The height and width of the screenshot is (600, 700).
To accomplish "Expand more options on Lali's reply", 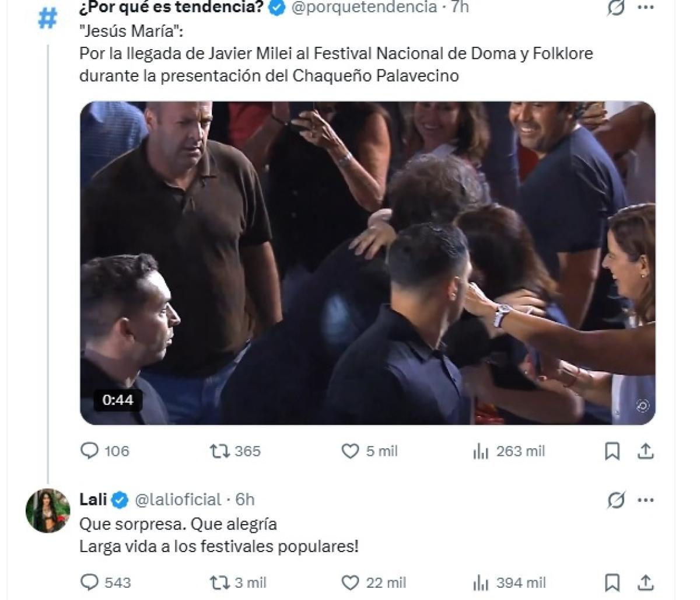I will 645,500.
